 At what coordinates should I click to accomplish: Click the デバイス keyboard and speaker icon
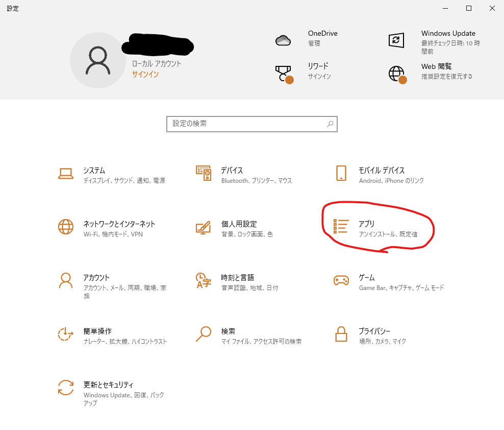(x=204, y=173)
